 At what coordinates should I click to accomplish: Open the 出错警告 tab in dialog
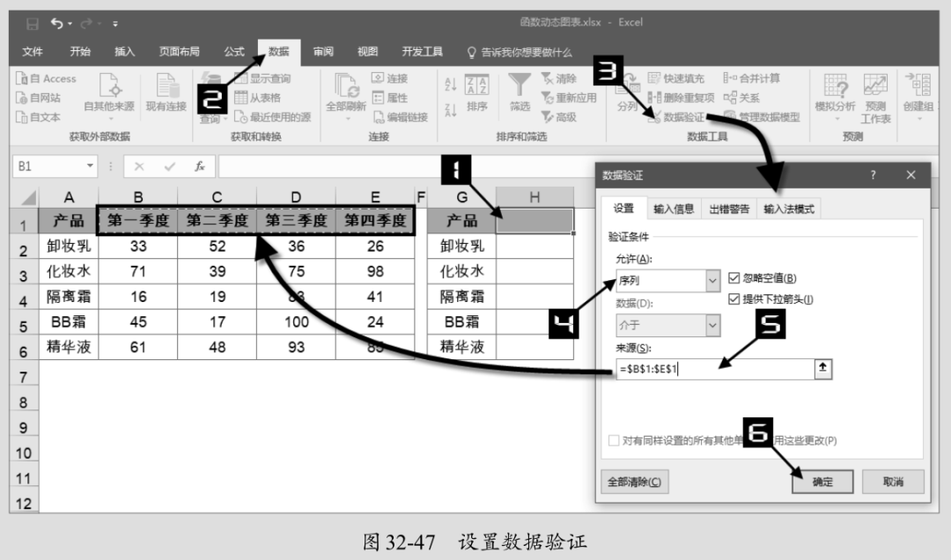pos(729,210)
